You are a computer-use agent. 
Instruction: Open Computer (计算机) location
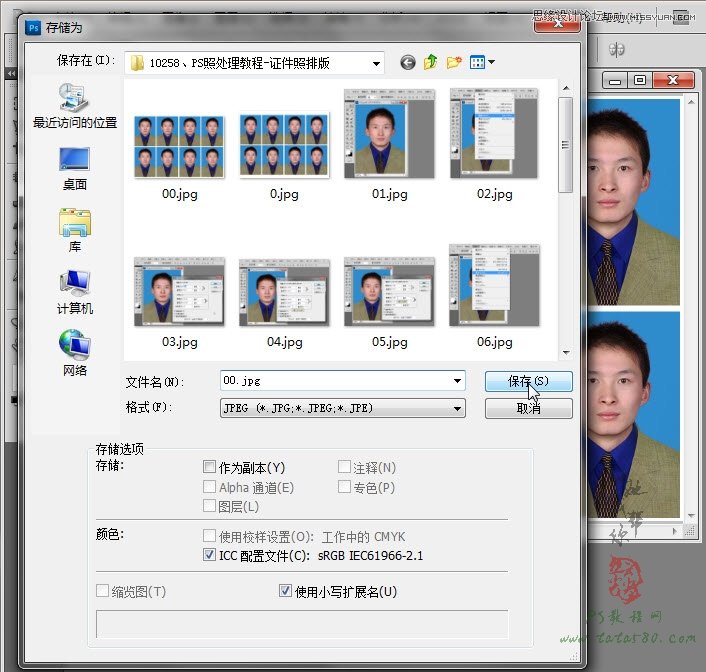75,293
